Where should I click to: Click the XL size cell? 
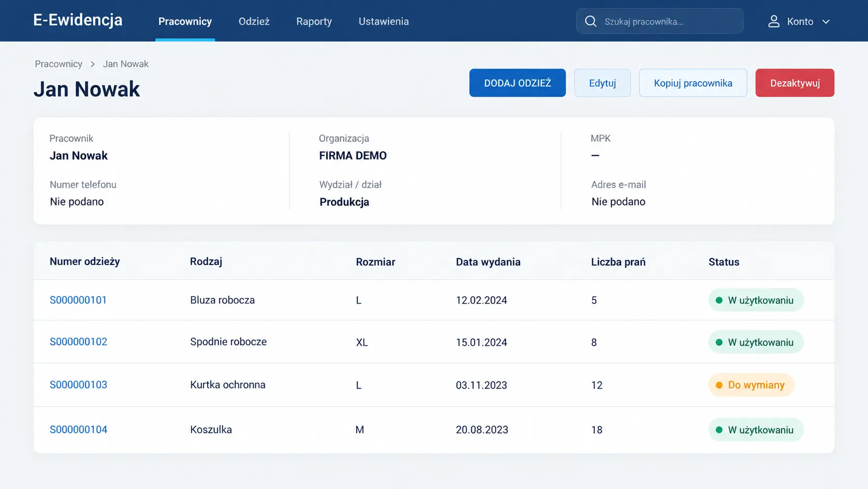click(x=362, y=342)
